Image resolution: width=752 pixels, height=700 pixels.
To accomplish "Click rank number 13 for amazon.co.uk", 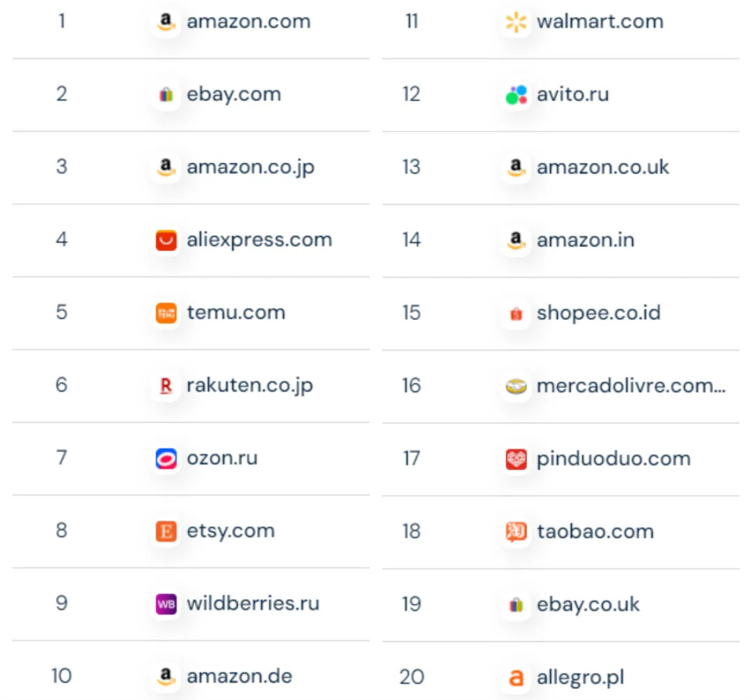I will [x=412, y=168].
